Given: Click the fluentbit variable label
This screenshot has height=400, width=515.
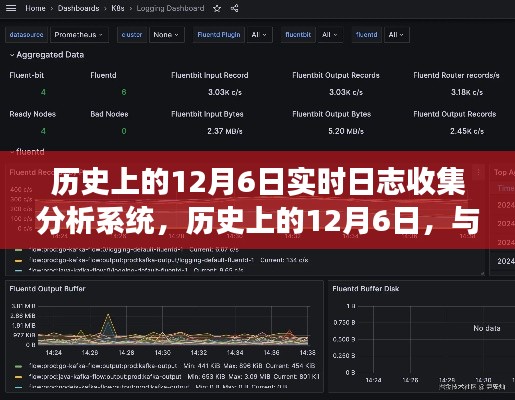Looking at the screenshot, I should (298, 35).
